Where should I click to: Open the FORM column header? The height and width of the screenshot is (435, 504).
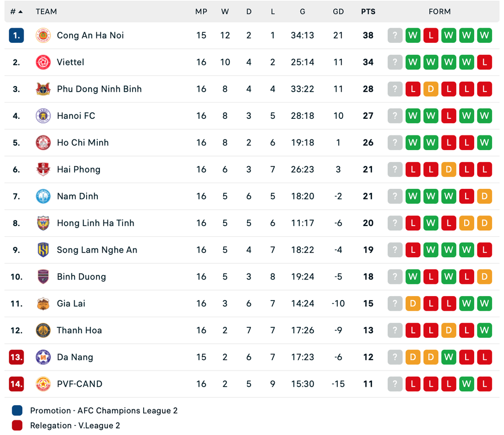[439, 11]
